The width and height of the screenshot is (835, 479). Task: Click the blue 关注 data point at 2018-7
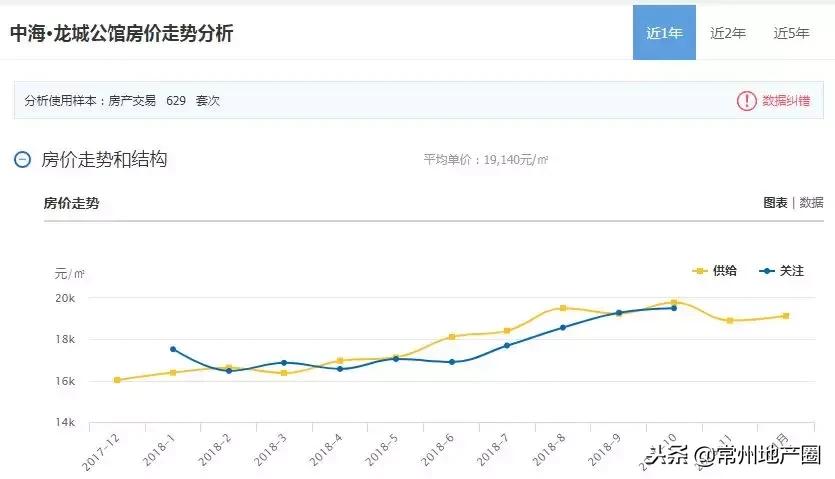[x=507, y=346]
